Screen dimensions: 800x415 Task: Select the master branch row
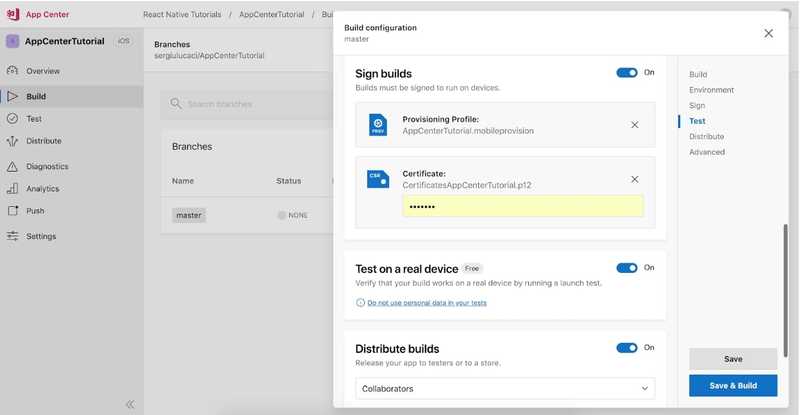(x=247, y=215)
